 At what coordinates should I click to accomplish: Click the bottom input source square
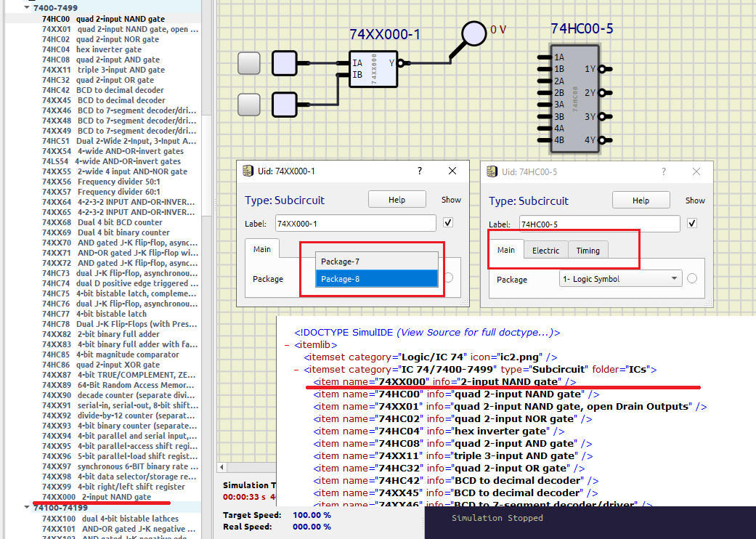coord(248,105)
